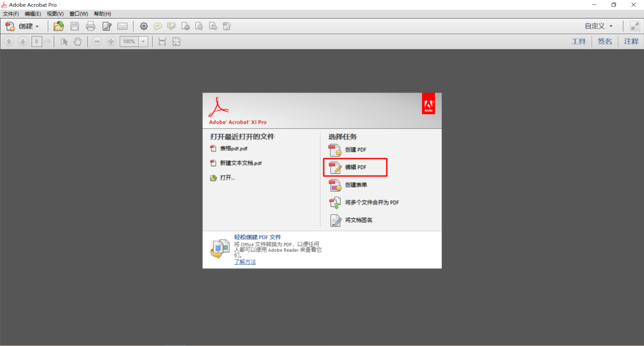
Task: Click the zoom out minus button
Action: pyautogui.click(x=97, y=42)
